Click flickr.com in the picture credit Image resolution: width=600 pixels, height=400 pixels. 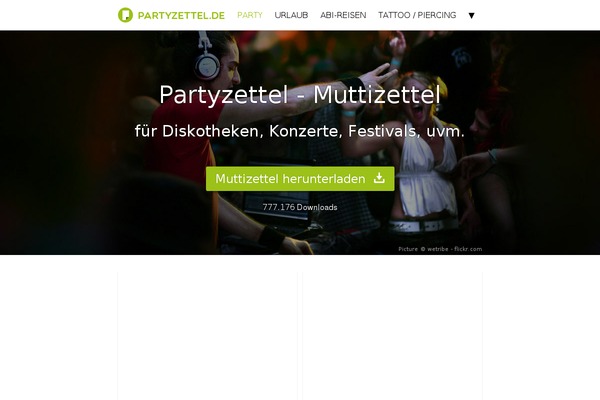point(468,249)
